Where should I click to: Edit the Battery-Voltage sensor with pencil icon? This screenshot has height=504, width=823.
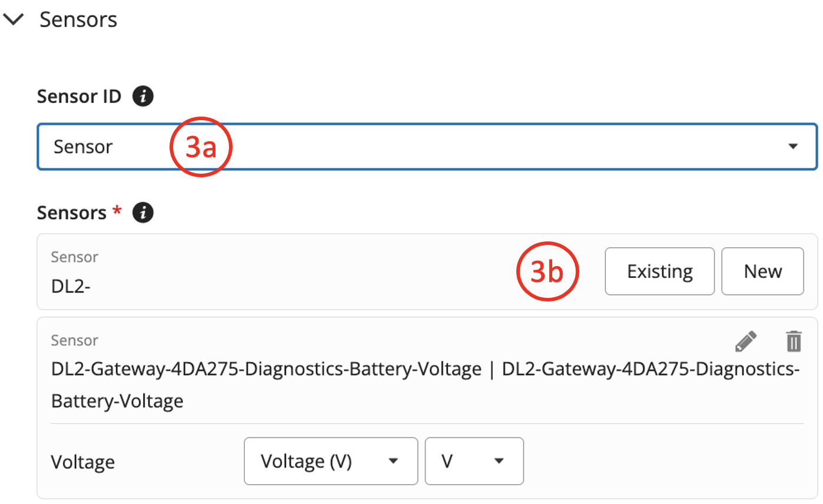746,341
